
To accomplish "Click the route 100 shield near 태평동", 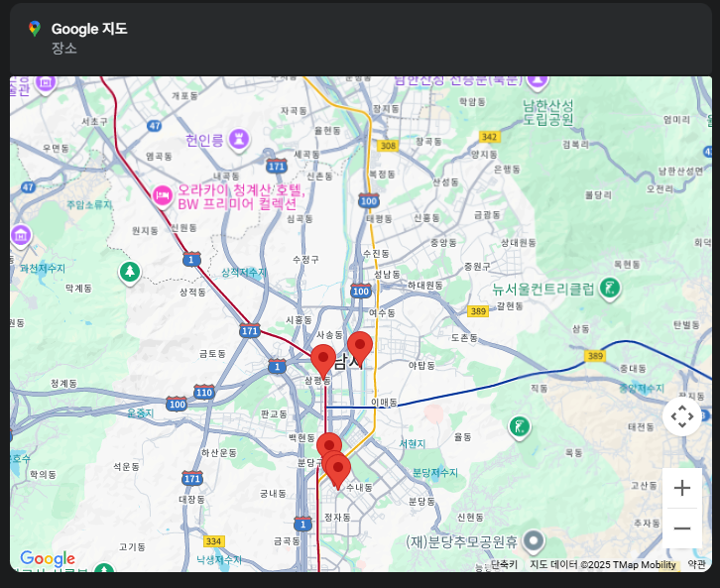I will tap(369, 201).
